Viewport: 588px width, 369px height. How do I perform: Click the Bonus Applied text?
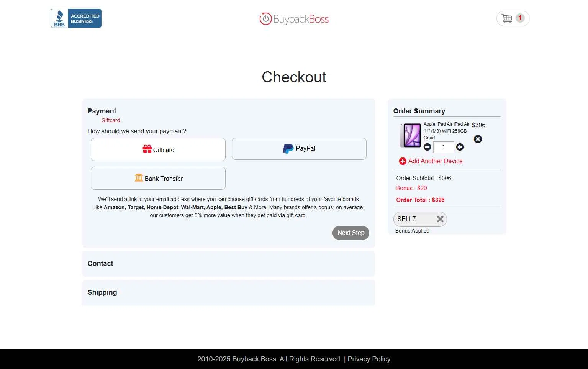(412, 231)
